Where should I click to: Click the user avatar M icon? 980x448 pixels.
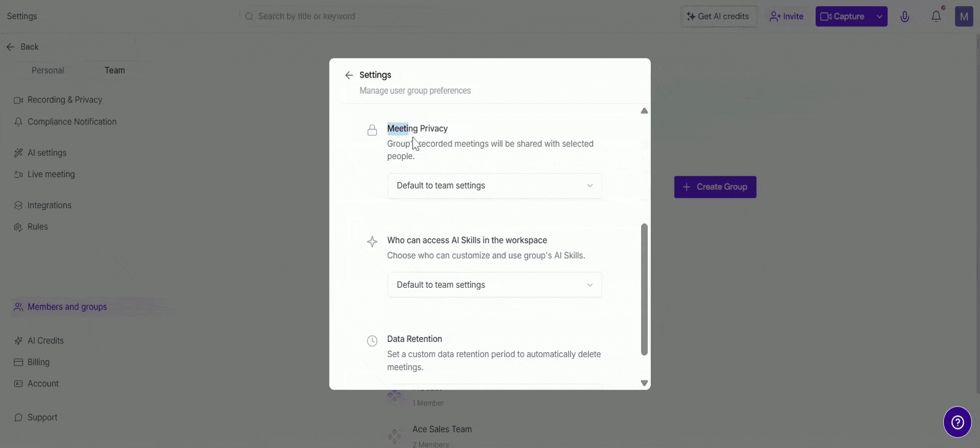point(964,16)
